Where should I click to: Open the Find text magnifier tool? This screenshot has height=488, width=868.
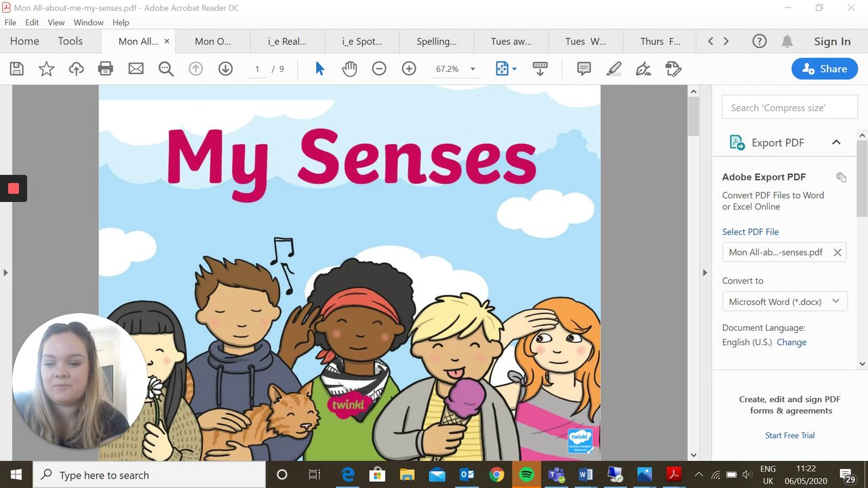(165, 68)
